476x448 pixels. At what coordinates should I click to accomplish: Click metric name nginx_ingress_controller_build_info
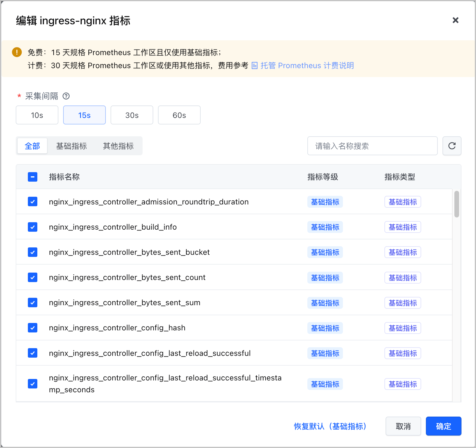pos(113,227)
